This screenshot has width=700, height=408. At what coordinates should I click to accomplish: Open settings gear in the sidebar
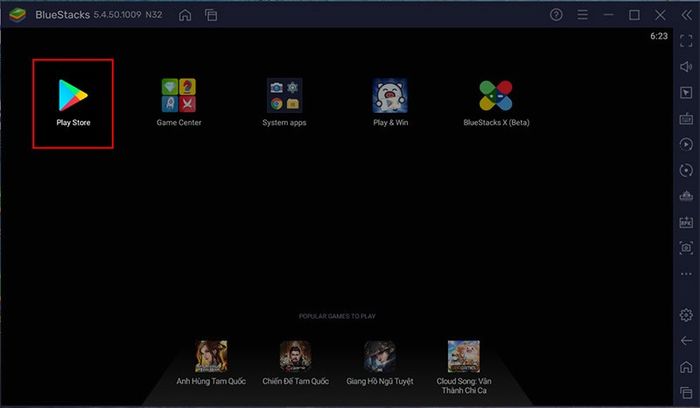(686, 315)
